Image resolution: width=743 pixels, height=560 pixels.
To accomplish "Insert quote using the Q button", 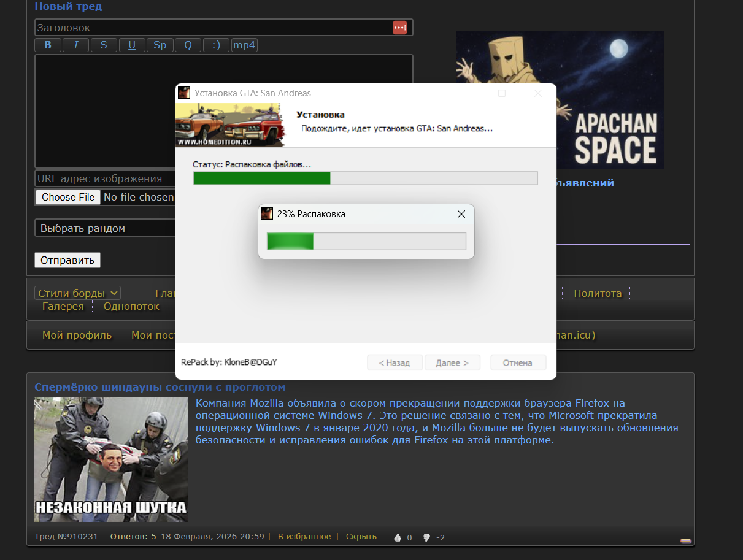I will point(188,45).
